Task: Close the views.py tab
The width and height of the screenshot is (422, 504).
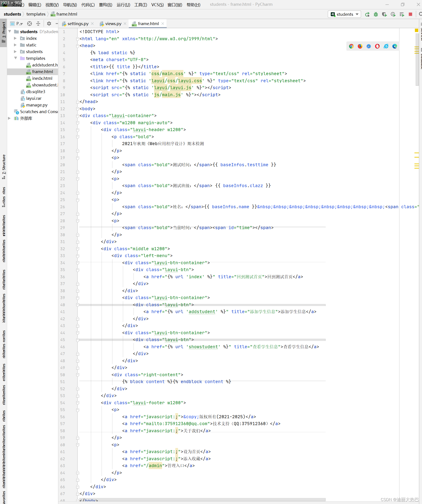Action: coord(125,24)
